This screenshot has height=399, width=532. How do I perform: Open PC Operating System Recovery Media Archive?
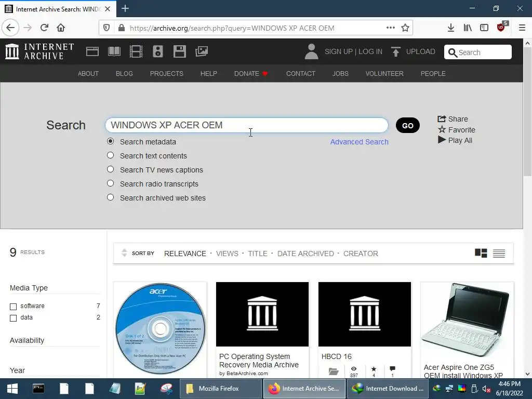click(x=259, y=361)
